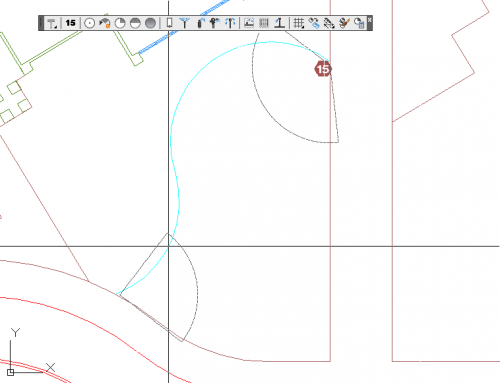The height and width of the screenshot is (383, 500).
Task: Open the text style tool dropdown
Action: pos(52,23)
